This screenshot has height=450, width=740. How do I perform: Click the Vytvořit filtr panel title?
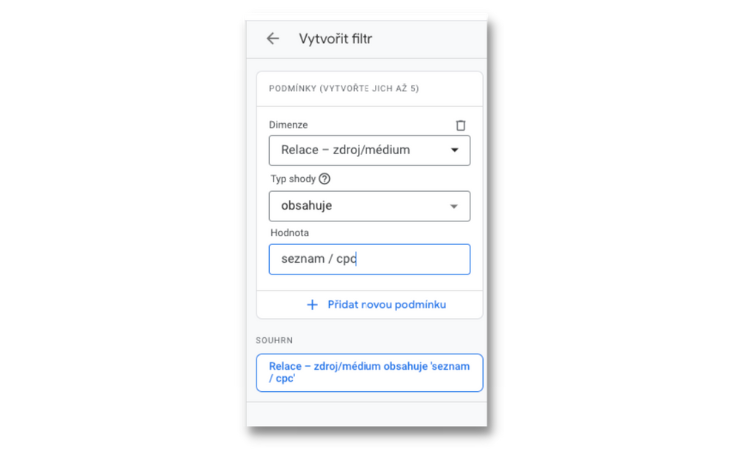[x=336, y=39]
